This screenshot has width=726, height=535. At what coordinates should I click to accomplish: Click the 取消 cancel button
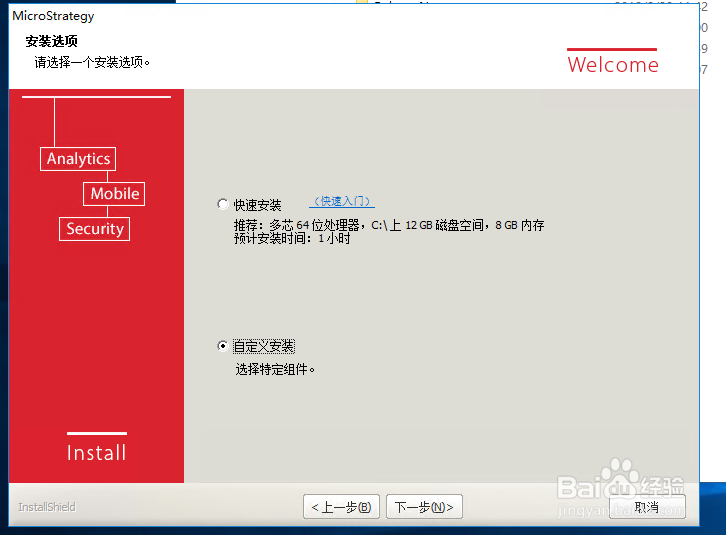click(647, 507)
